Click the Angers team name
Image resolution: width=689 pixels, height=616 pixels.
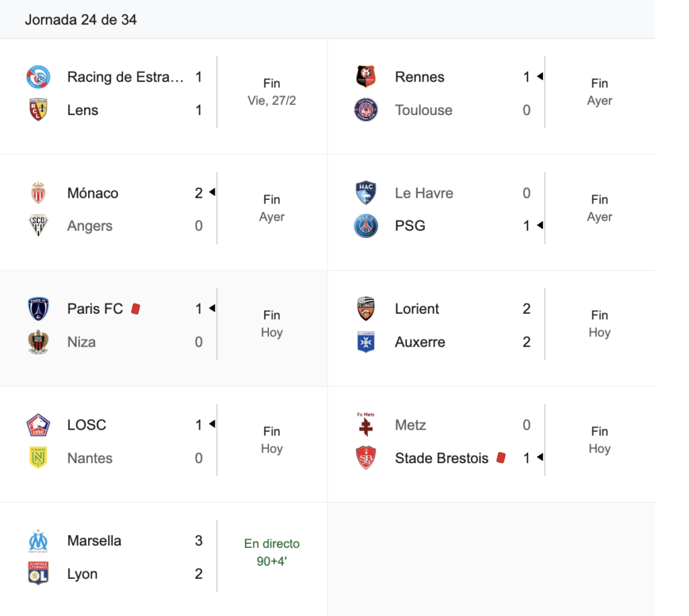point(89,226)
